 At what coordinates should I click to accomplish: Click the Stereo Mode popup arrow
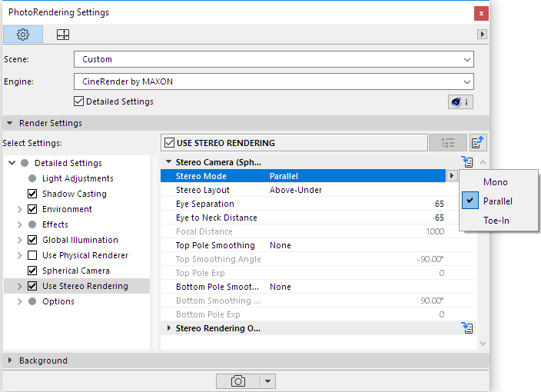451,176
